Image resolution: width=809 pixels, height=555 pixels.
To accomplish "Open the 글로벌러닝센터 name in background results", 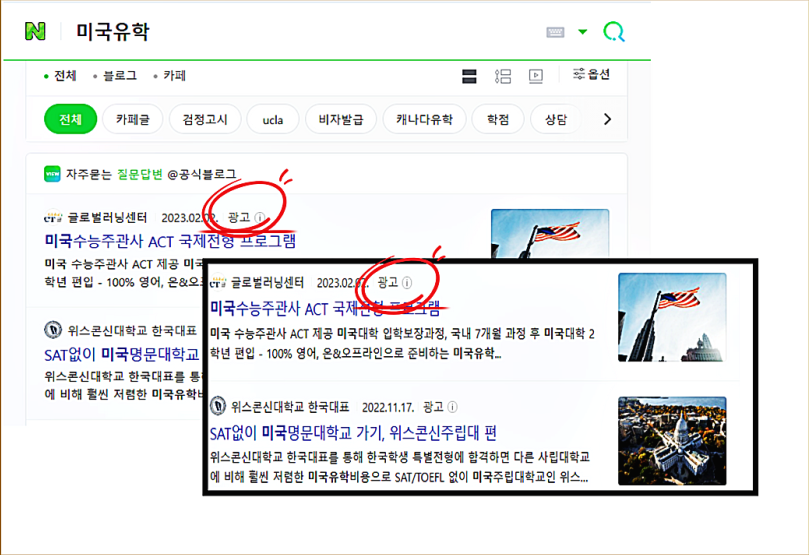I will tap(107, 217).
